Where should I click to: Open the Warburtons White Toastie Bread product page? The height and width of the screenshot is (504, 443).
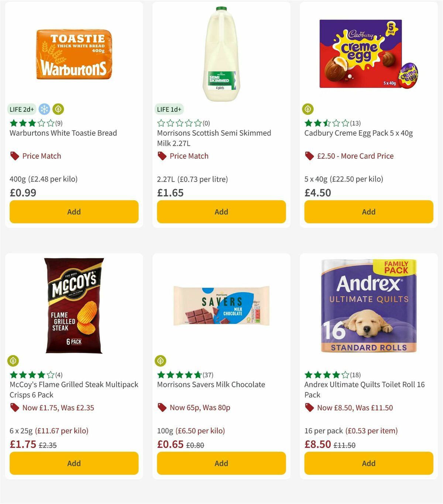click(x=63, y=133)
